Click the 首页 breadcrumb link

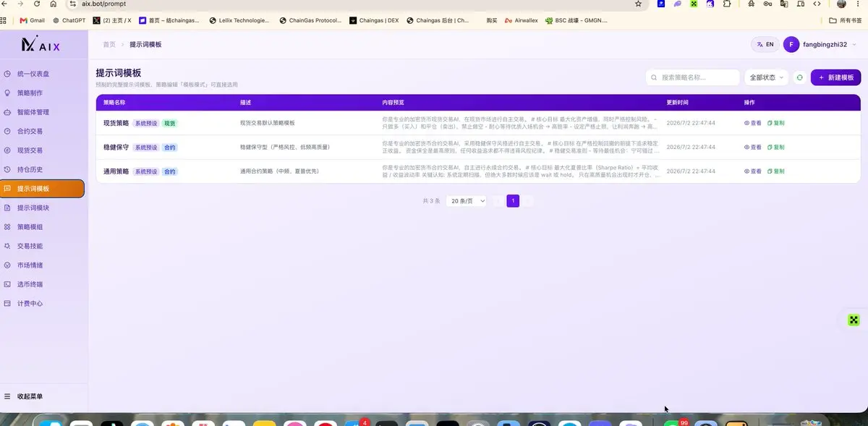tap(109, 44)
